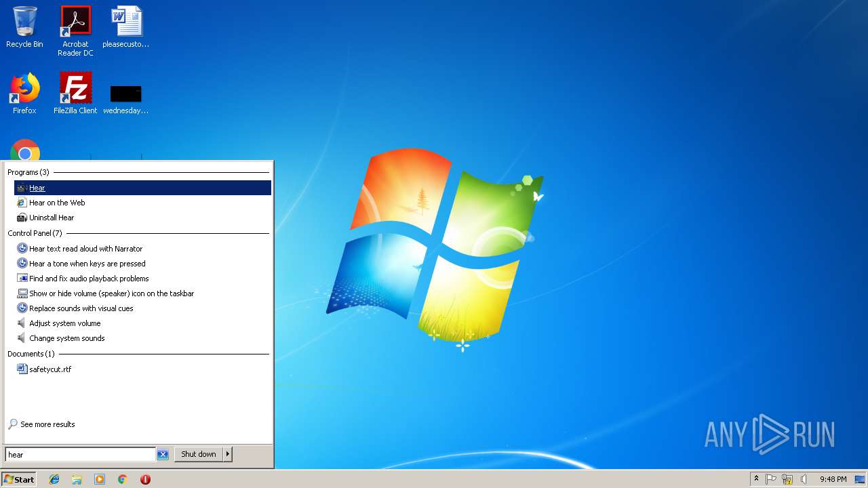Open Replace sounds with visual cues
Viewport: 868px width, 488px height.
point(142,308)
